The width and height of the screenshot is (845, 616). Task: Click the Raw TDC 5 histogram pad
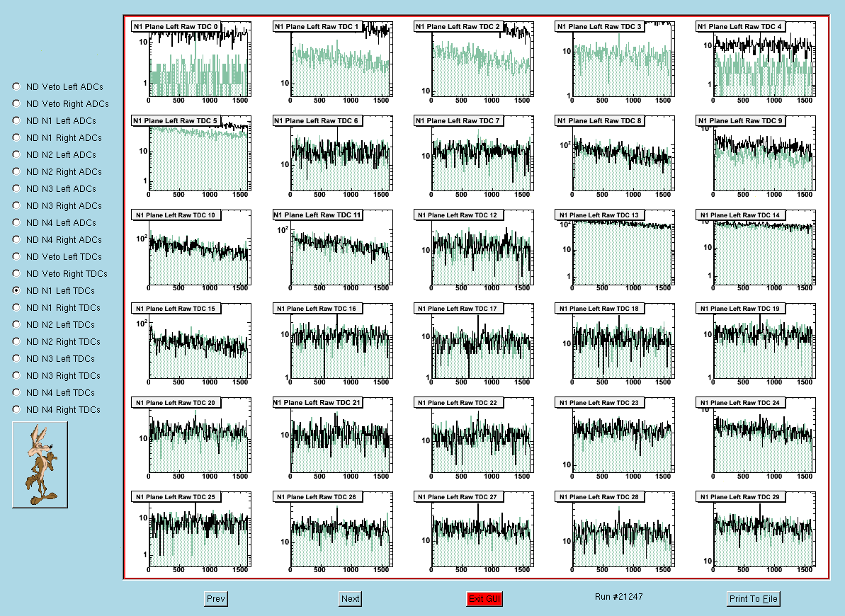coord(191,156)
